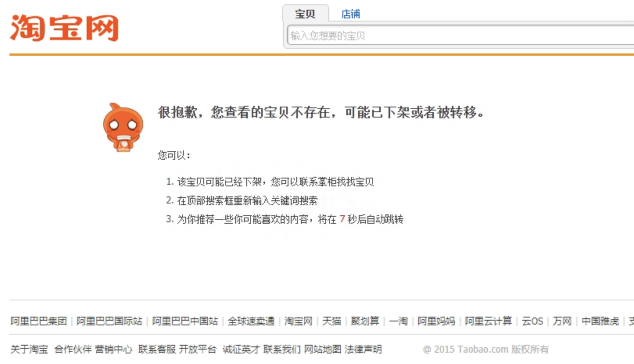Switch to the 店铺 search tab
Image resolution: width=634 pixels, height=364 pixels.
pyautogui.click(x=351, y=14)
